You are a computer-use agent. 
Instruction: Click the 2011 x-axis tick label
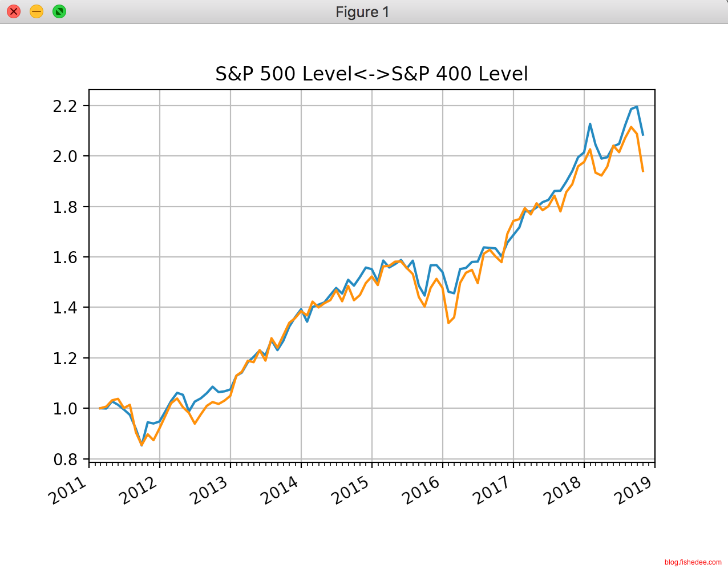point(68,490)
